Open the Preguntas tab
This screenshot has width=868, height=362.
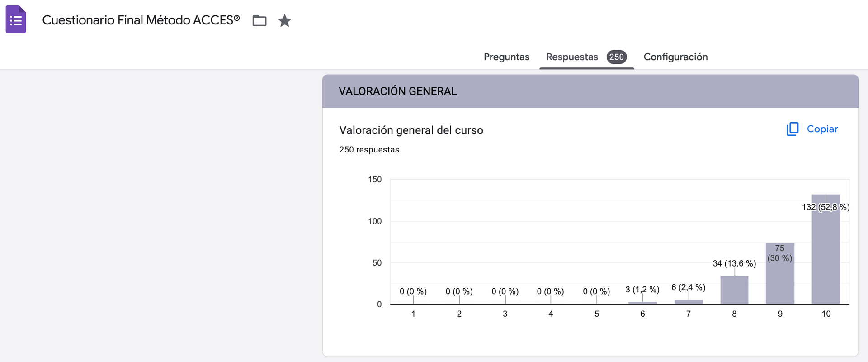[506, 57]
